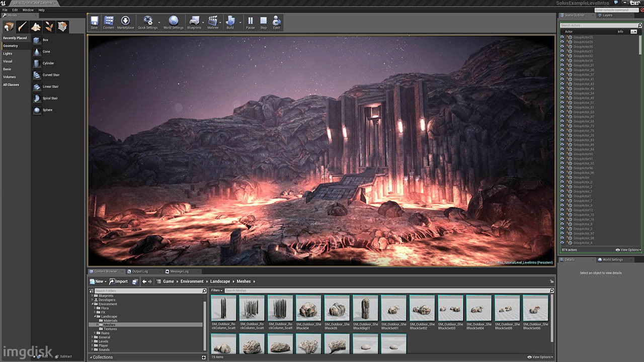Open the Content toolbar button

109,23
